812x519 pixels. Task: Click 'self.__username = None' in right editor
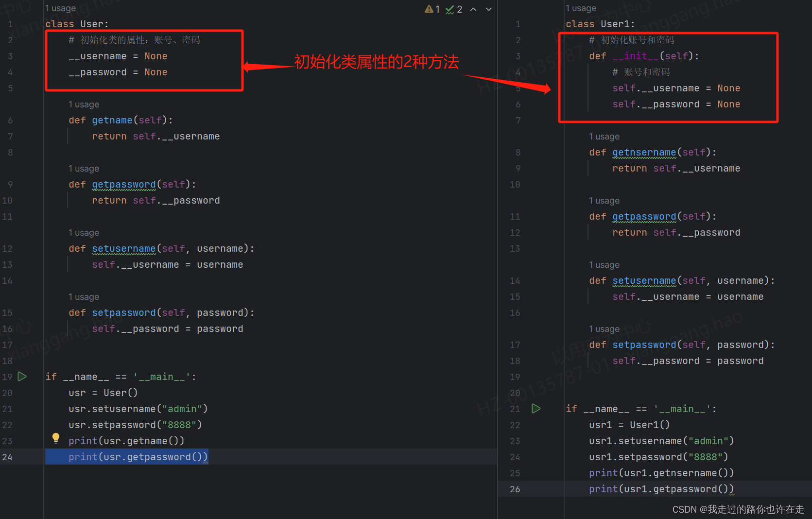tap(676, 88)
